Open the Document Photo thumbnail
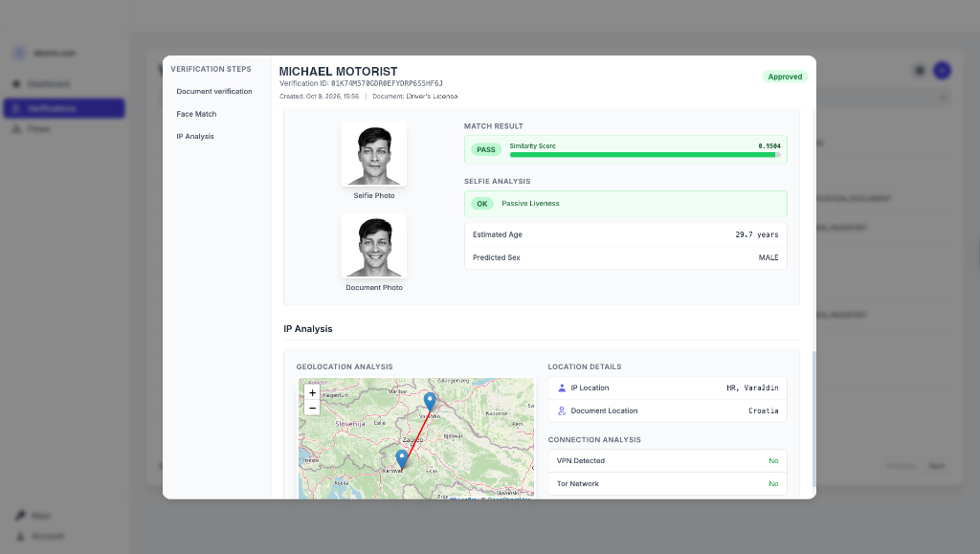980x554 pixels. tap(374, 246)
